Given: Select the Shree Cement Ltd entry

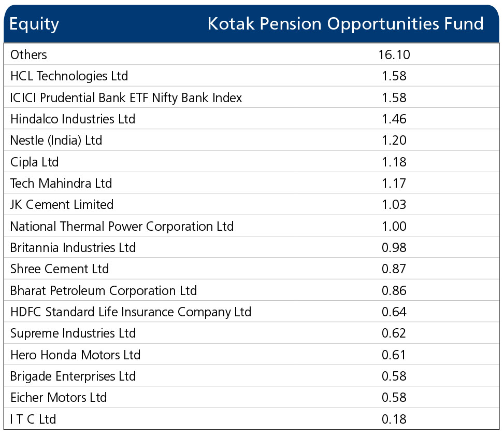Looking at the screenshot, I should point(60,269).
